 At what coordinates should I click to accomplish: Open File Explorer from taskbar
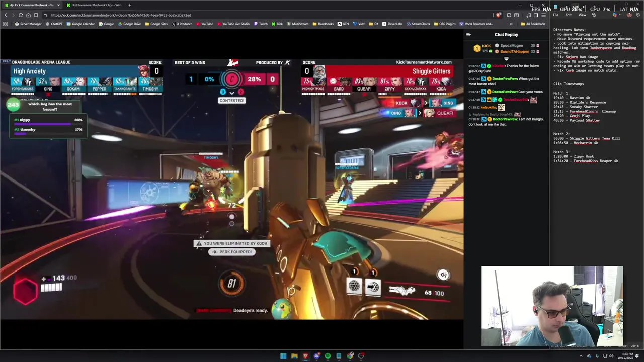point(294,356)
